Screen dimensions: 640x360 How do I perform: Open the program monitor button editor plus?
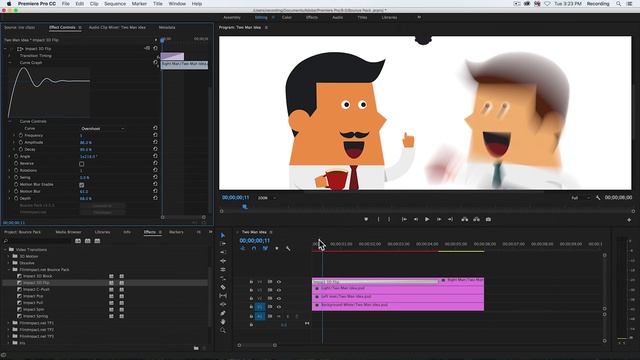629,220
